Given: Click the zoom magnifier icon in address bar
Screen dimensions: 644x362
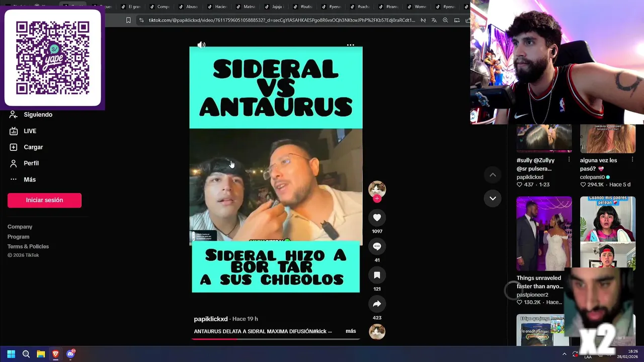Looking at the screenshot, I should coord(445,20).
